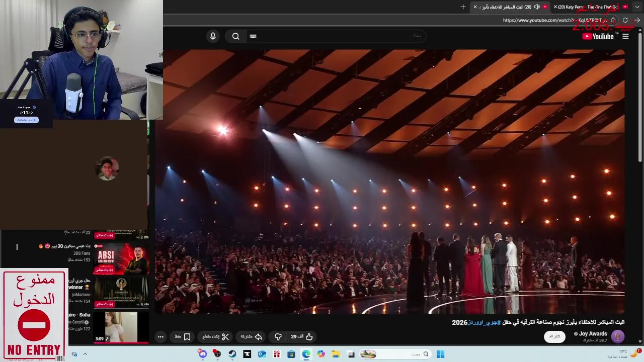644x362 pixels.
Task: Open the weather widget showing 13°C
Action: tap(624, 354)
